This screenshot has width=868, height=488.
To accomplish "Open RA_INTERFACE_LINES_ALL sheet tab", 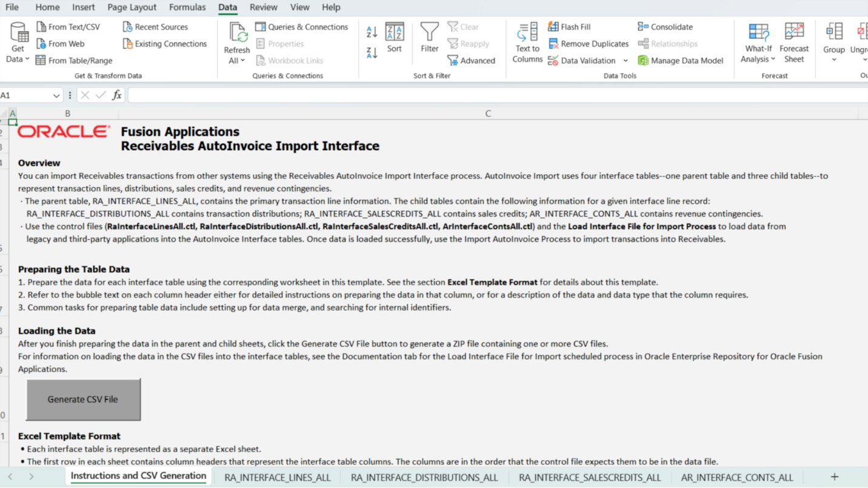I will [x=278, y=478].
